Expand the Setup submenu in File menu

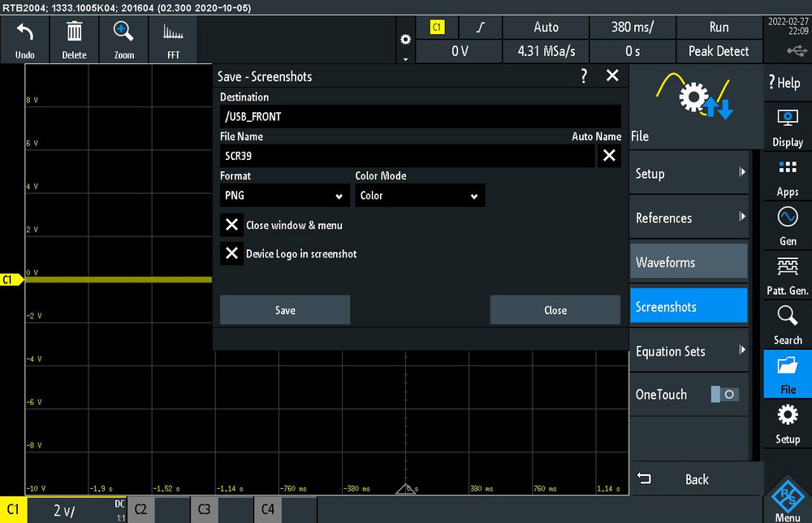click(x=689, y=174)
